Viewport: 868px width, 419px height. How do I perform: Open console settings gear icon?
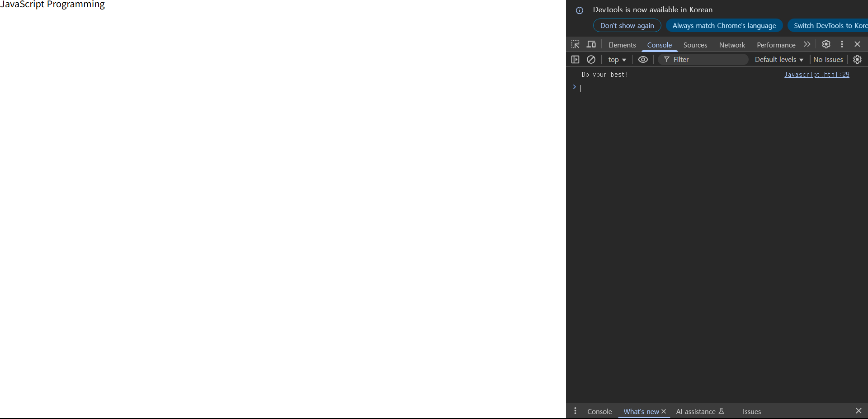pos(857,59)
